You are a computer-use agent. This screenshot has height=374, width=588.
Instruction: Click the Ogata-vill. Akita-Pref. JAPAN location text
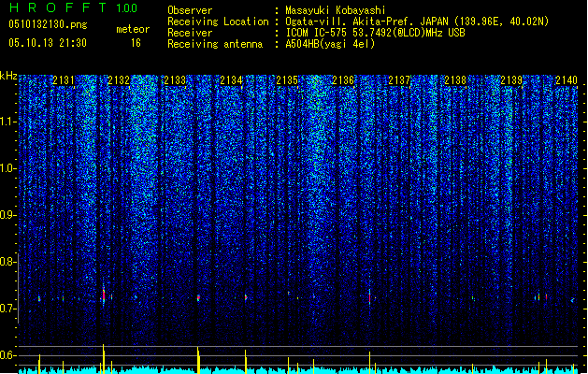click(x=366, y=22)
